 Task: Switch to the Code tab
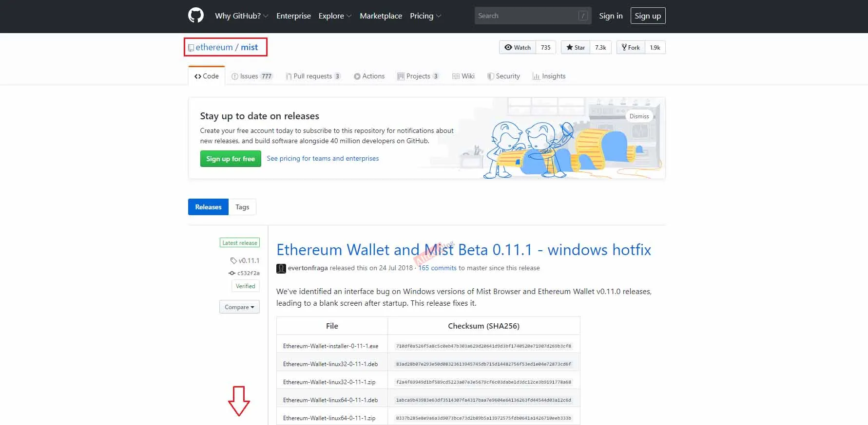[207, 76]
